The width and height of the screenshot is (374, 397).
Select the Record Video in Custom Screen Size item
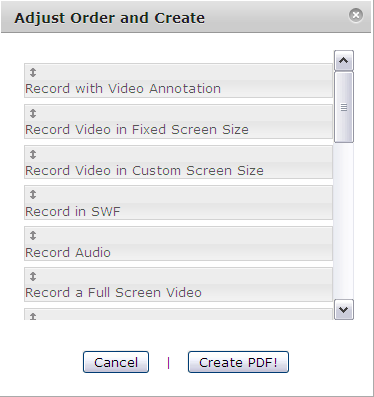[x=178, y=162]
